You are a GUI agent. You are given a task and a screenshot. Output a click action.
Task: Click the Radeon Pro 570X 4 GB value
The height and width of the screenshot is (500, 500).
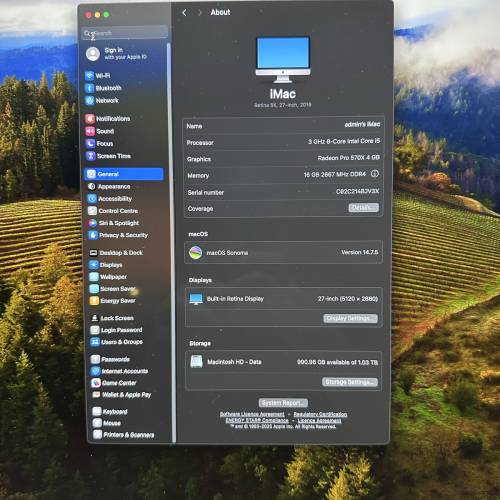[x=349, y=158]
